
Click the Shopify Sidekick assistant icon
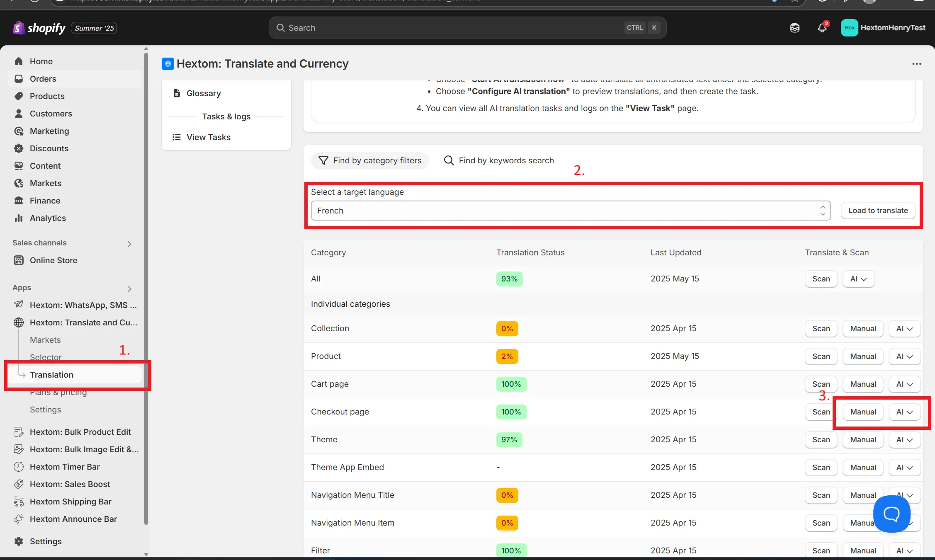pyautogui.click(x=794, y=28)
